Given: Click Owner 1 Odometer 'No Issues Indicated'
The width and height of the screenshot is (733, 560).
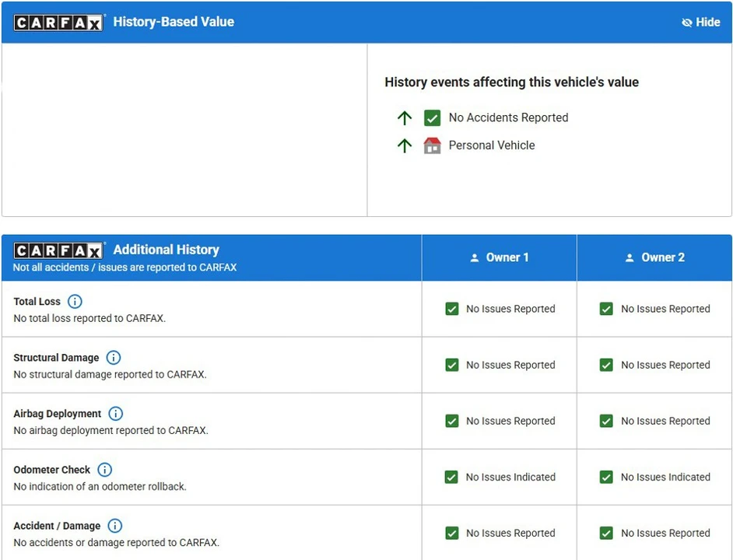Looking at the screenshot, I should tap(510, 478).
